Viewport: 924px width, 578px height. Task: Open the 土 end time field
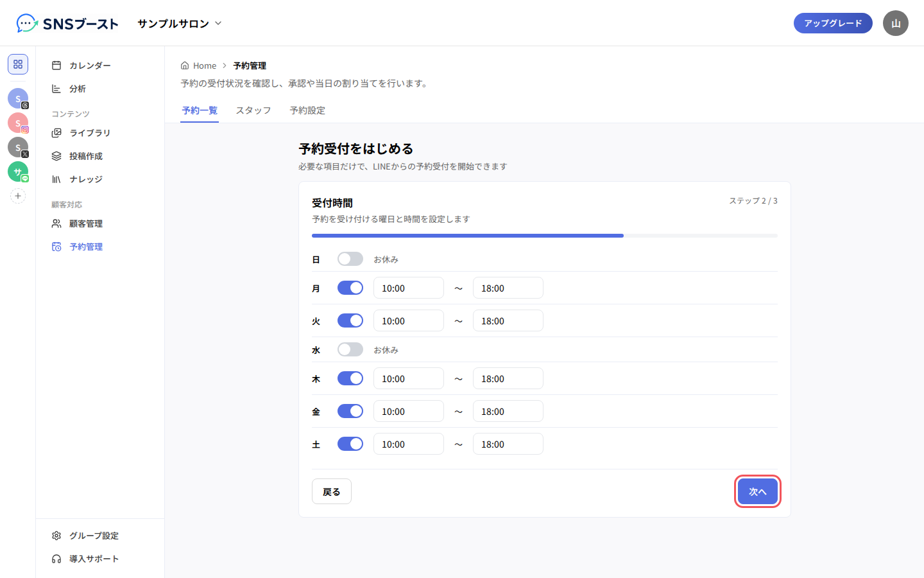click(x=508, y=444)
